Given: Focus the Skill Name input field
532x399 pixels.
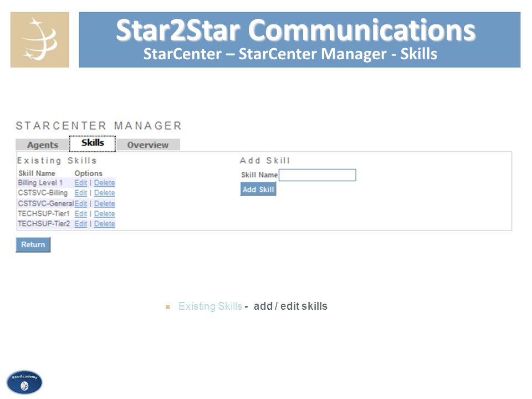Looking at the screenshot, I should pyautogui.click(x=317, y=175).
